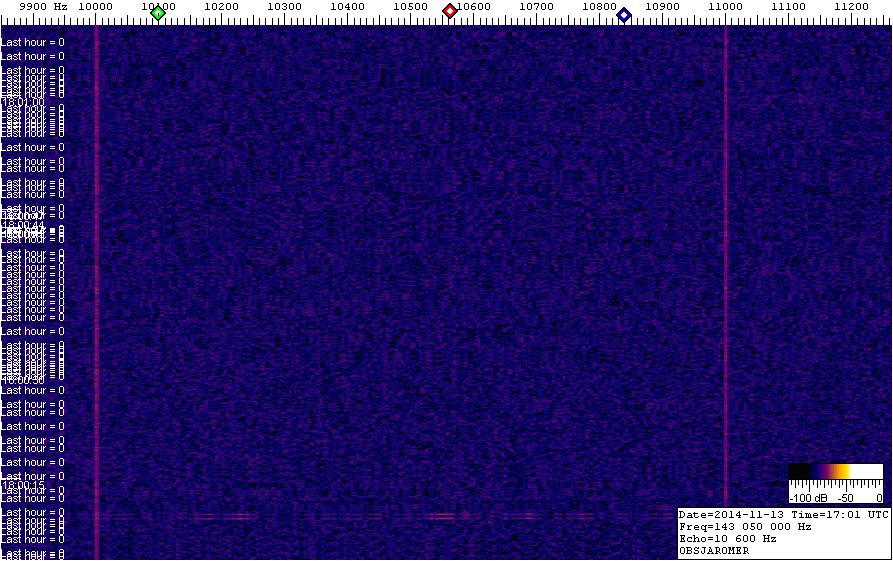Select the red diamond frequency marker
893x561 pixels.
point(450,11)
